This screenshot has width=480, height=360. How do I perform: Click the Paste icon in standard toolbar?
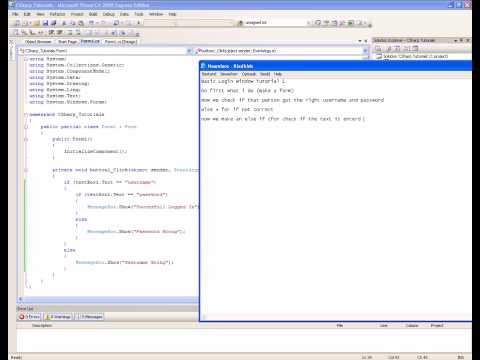tap(81, 23)
